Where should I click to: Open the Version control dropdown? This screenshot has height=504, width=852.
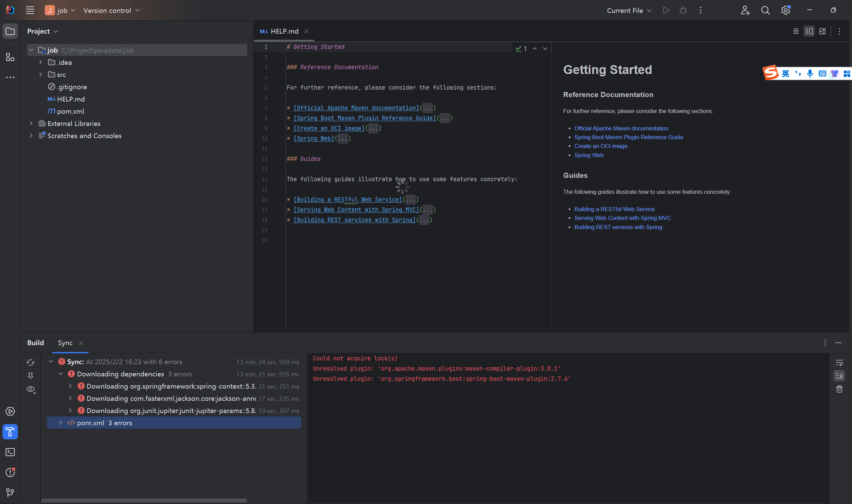click(x=111, y=11)
